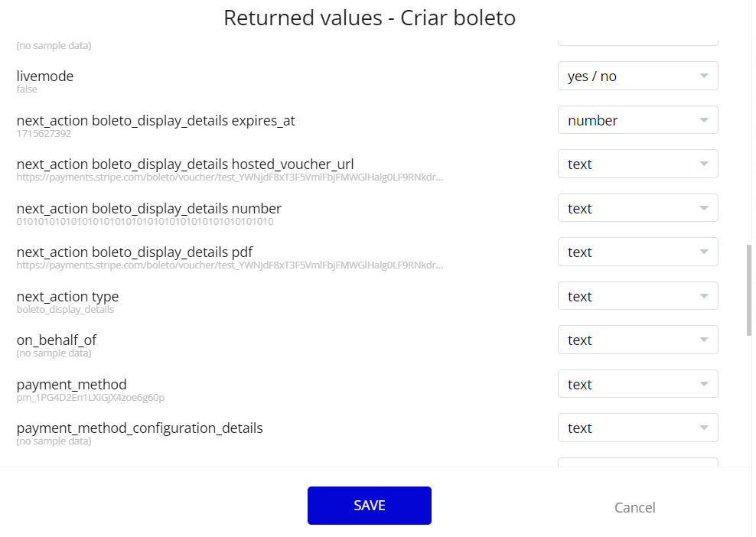Expand the expires_at number type dropdown

click(x=637, y=120)
